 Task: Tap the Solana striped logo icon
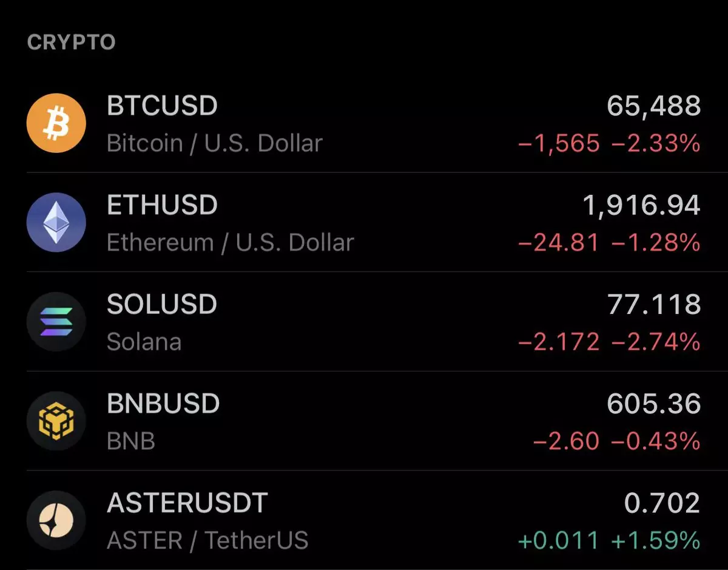(x=56, y=321)
